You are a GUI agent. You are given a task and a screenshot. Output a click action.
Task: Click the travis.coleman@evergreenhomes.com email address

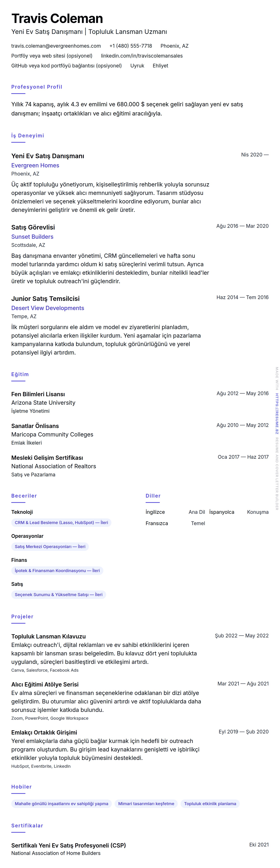point(56,46)
